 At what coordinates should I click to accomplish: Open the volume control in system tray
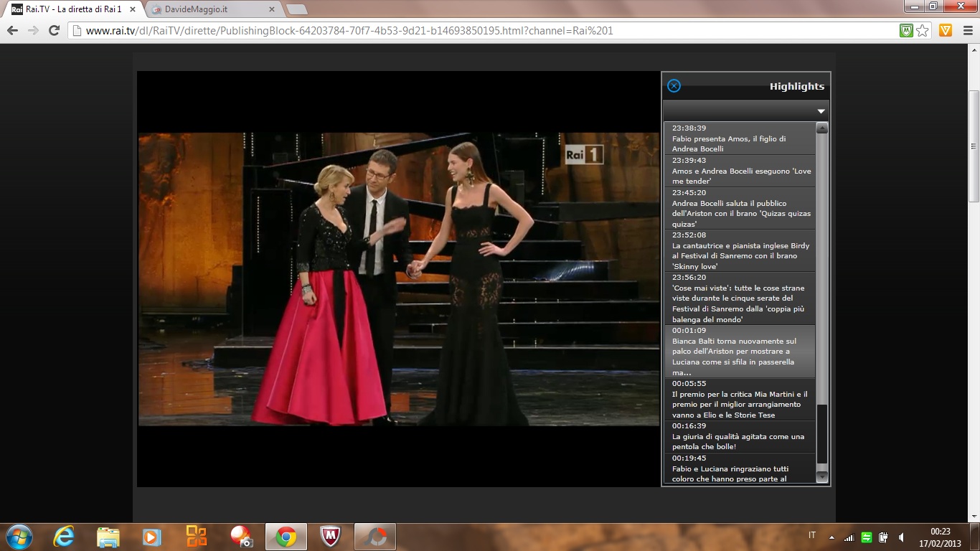coord(900,537)
